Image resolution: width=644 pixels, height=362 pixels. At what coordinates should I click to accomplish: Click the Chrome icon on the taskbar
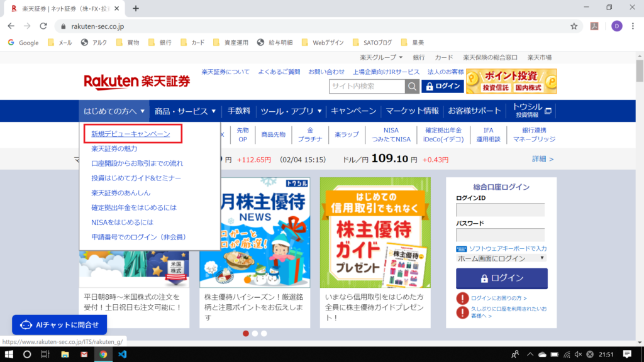click(x=103, y=354)
